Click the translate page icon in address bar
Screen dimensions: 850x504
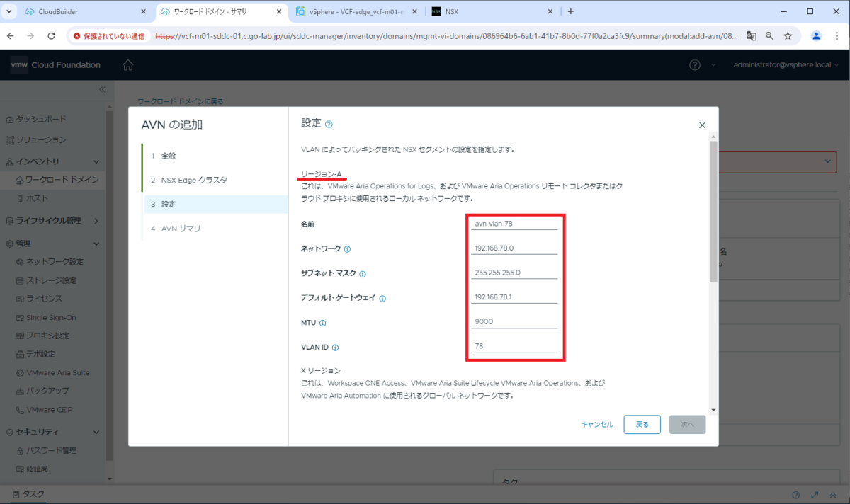(751, 35)
